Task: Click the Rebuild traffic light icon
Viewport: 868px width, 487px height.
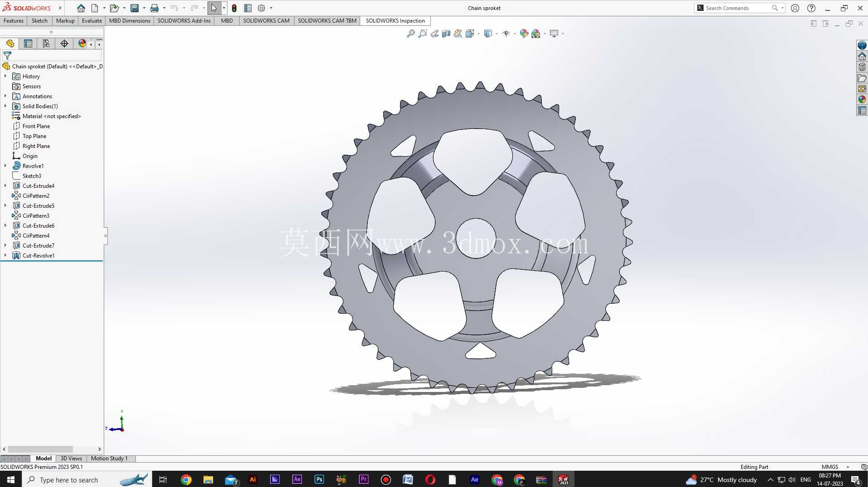Action: (x=234, y=8)
